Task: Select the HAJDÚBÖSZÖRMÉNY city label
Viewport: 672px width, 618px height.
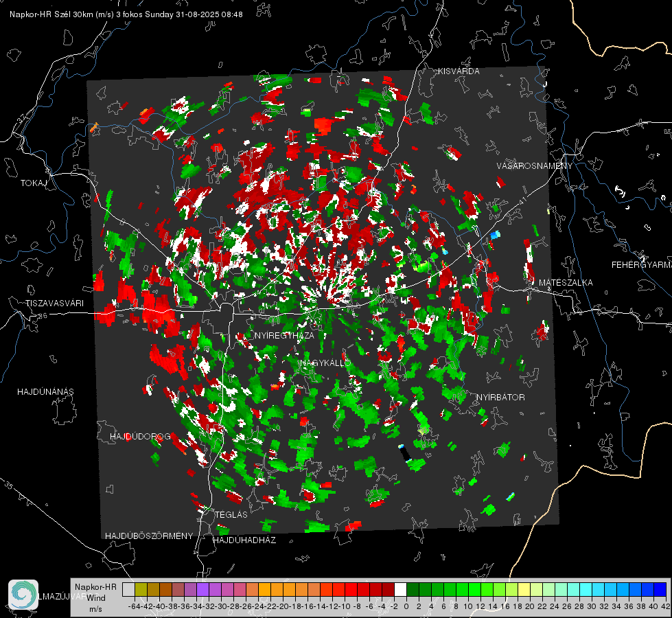Action: [x=149, y=536]
